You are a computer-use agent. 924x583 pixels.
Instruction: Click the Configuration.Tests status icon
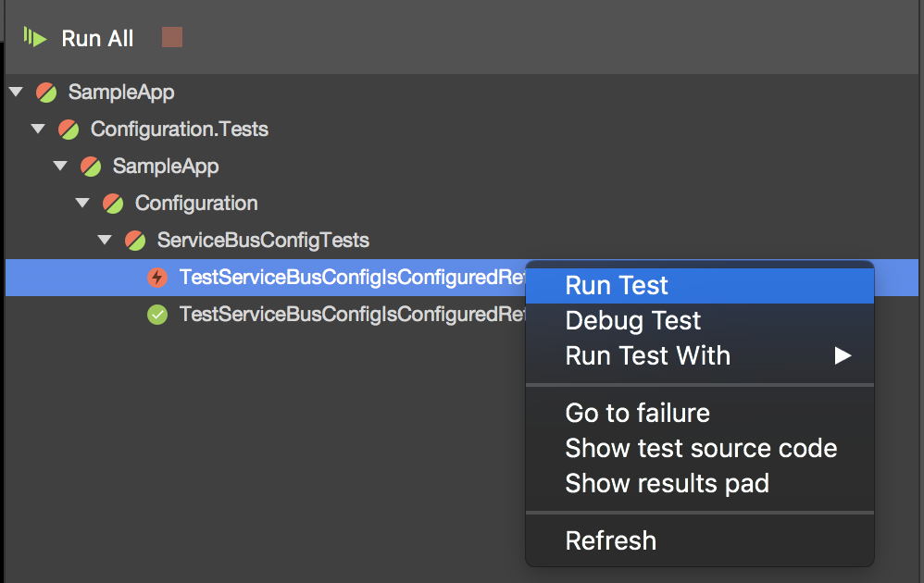click(69, 130)
